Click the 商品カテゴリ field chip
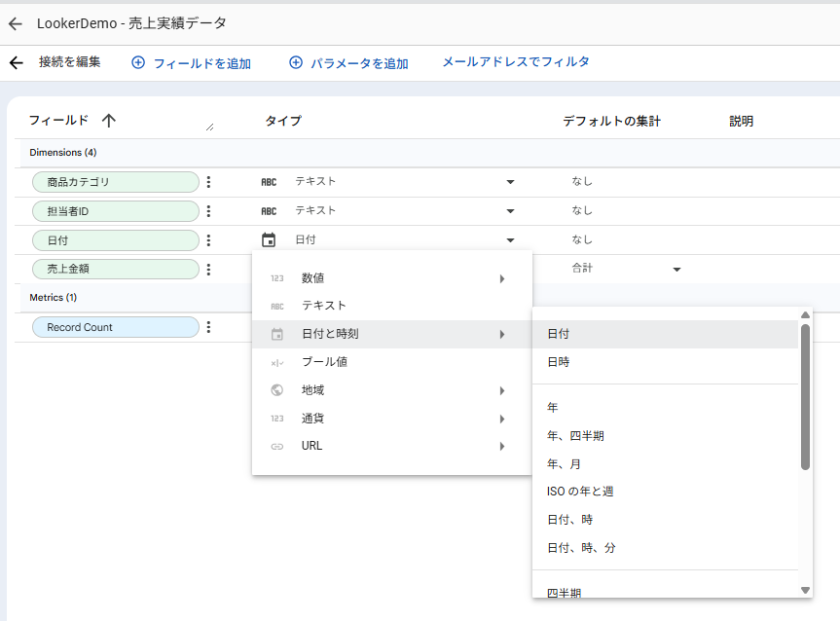 click(116, 182)
